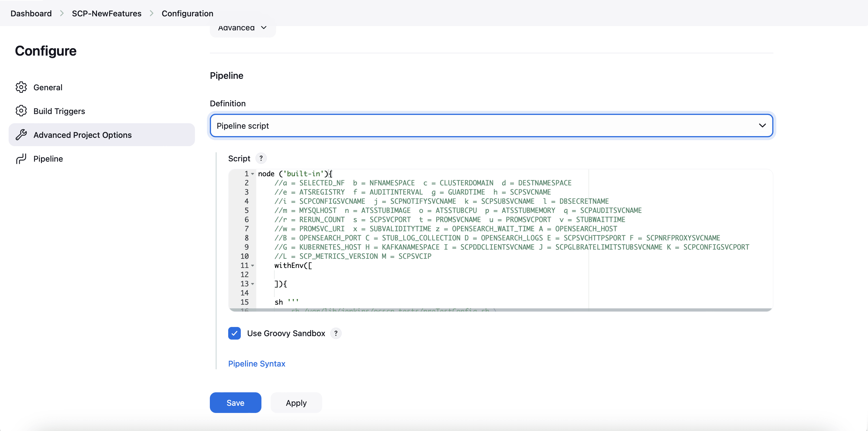The height and width of the screenshot is (431, 868).
Task: Select the Advanced Project Options wrench icon
Action: [x=21, y=134]
